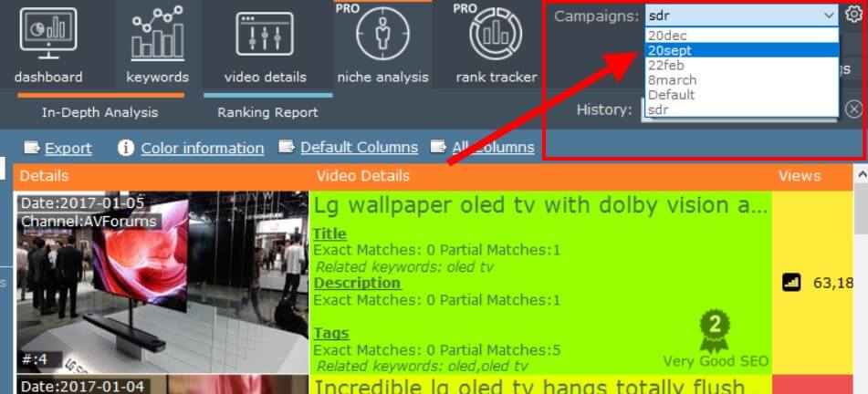Click the views bar chart icon
868x394 pixels.
point(791,283)
